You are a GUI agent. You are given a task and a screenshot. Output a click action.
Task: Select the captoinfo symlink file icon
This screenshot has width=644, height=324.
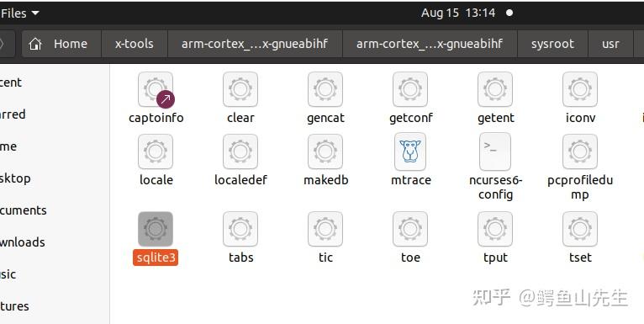[156, 90]
